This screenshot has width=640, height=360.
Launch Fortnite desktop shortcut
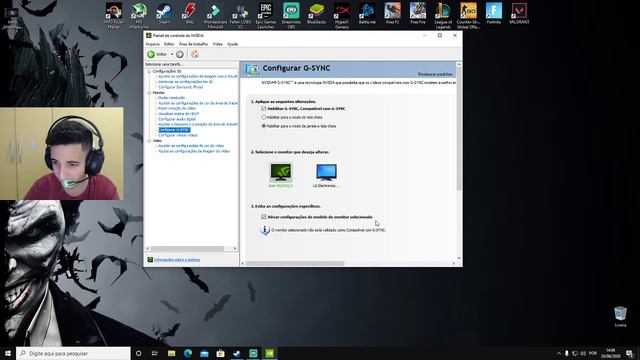[493, 14]
